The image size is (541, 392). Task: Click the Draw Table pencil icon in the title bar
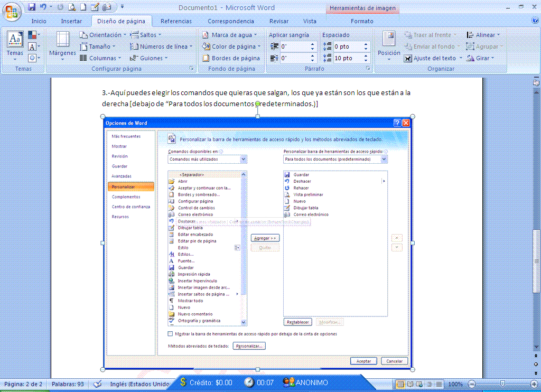point(95,7)
